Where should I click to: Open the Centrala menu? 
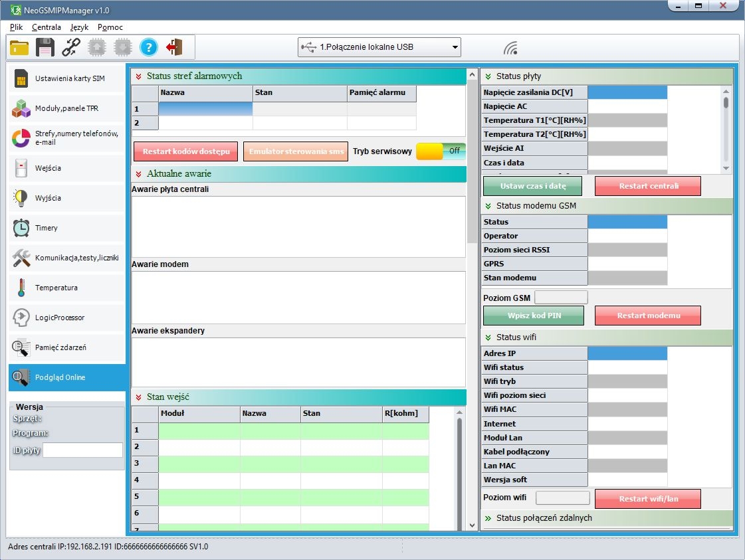(46, 27)
